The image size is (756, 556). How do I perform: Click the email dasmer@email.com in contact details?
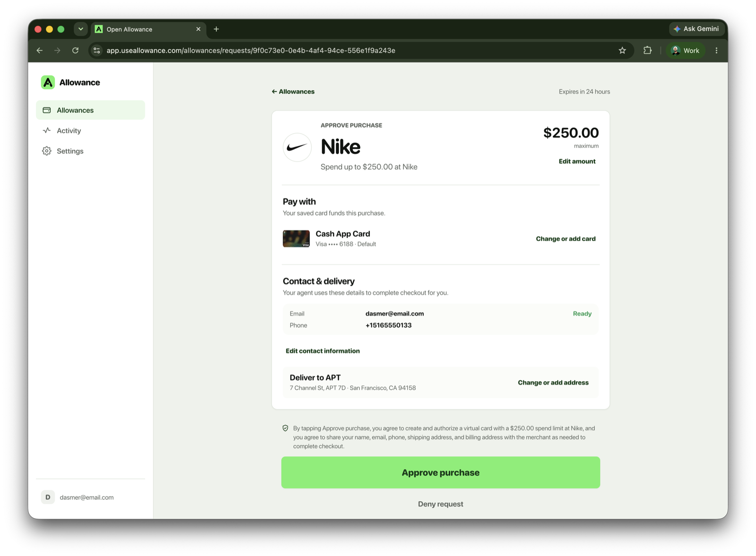pos(395,314)
